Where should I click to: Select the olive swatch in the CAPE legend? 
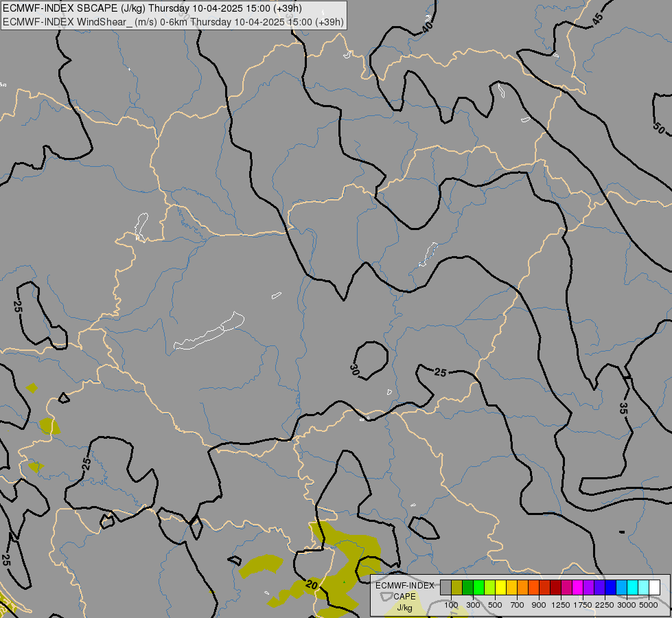pos(457,588)
